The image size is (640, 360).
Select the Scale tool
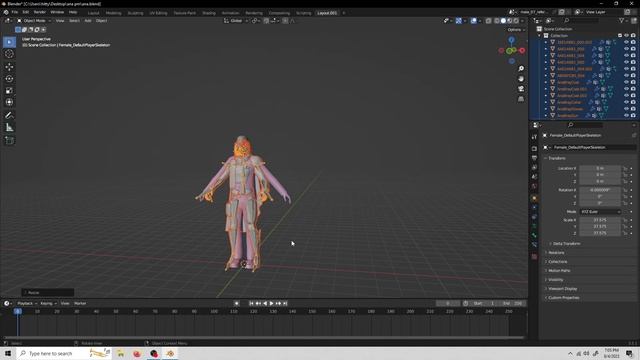click(9, 91)
